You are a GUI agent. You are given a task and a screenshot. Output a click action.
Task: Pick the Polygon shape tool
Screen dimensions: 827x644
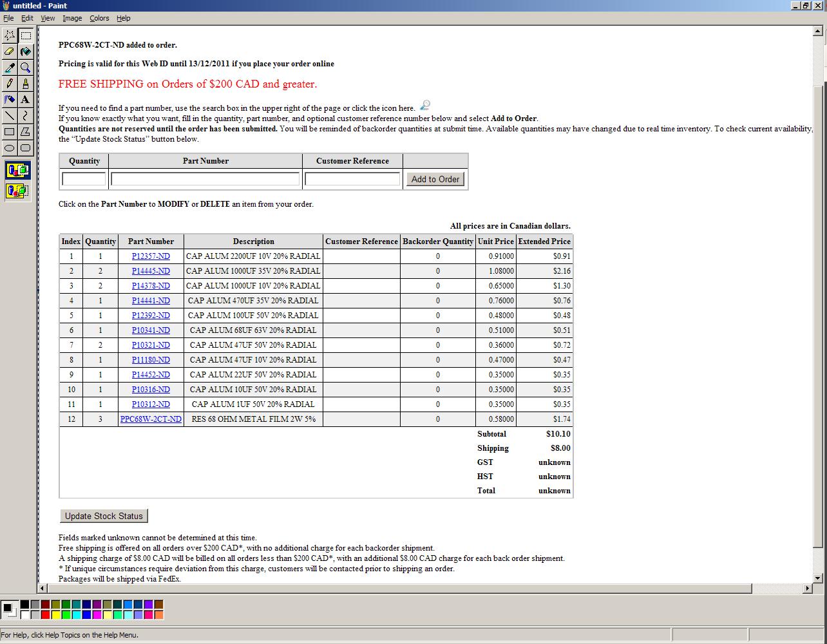click(x=25, y=132)
